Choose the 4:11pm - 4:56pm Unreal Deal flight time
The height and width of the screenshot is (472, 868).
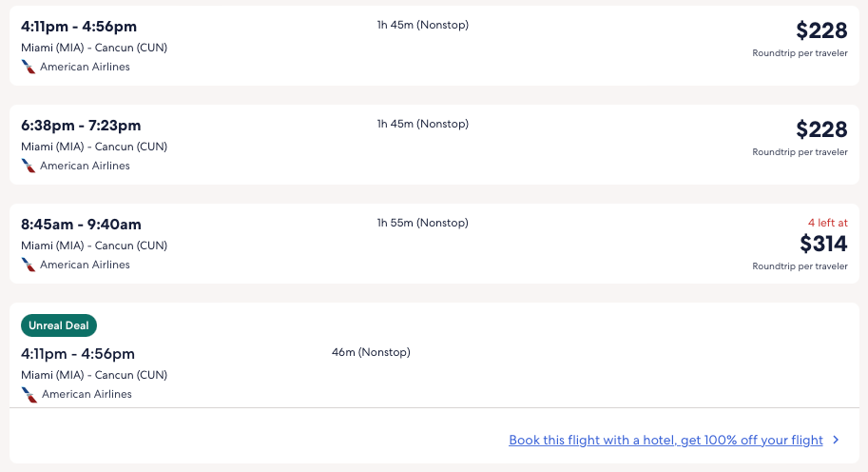(78, 354)
